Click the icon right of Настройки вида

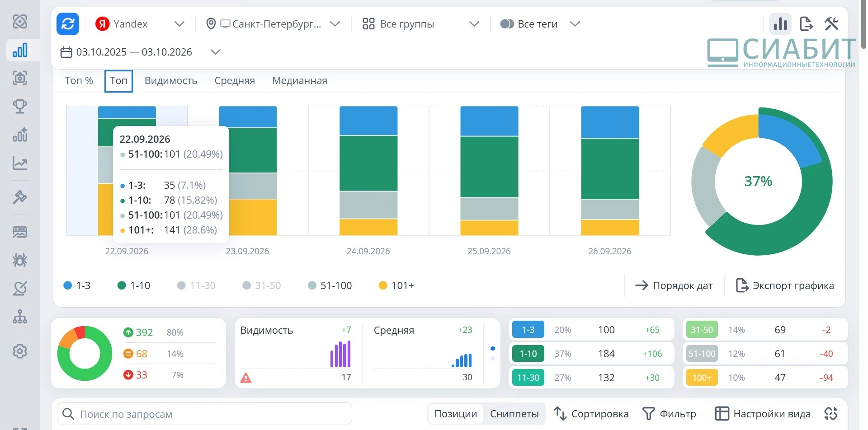coord(831,414)
